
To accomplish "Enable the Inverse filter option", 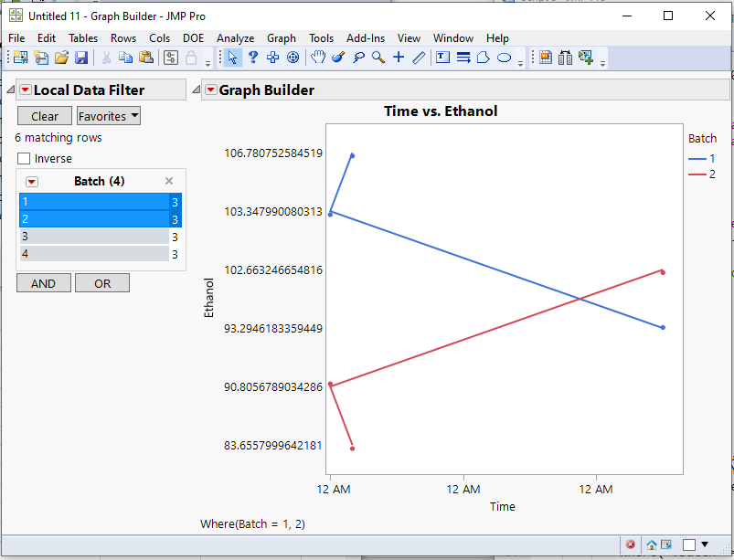I will point(24,157).
